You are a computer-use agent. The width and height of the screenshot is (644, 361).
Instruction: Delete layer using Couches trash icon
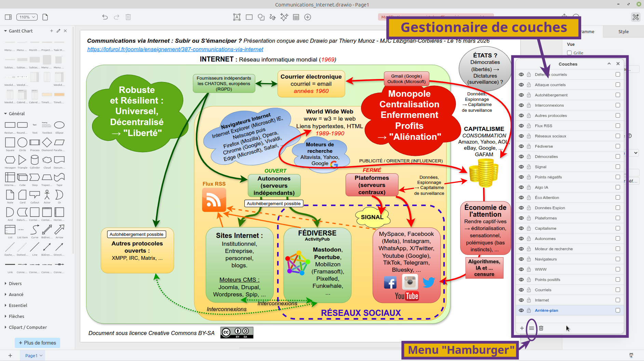click(541, 328)
